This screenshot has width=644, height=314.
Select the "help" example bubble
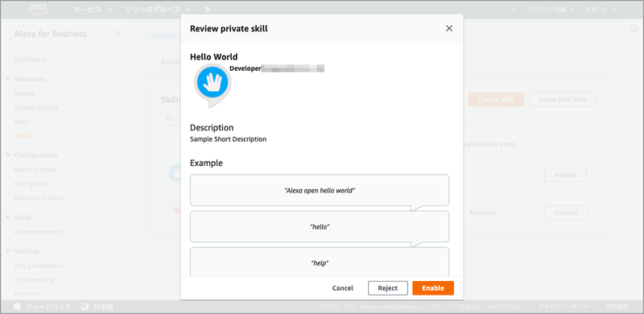click(x=320, y=262)
